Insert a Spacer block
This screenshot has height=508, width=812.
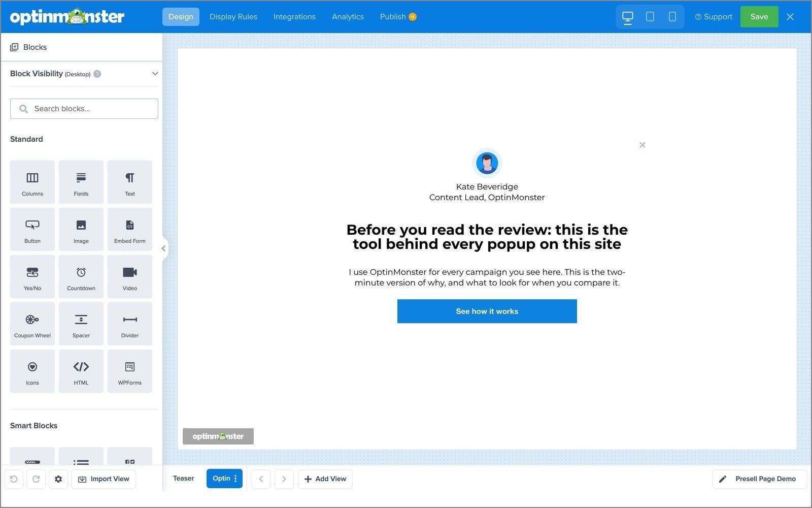[x=81, y=324]
